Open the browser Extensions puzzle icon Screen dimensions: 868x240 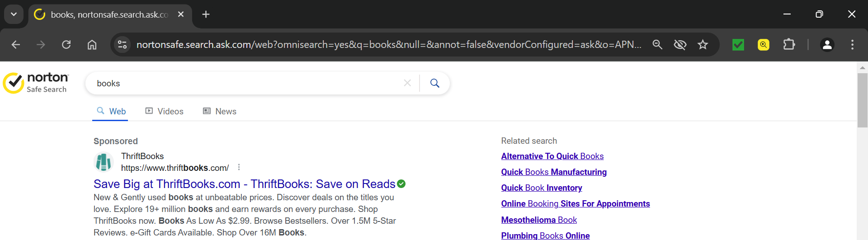789,45
